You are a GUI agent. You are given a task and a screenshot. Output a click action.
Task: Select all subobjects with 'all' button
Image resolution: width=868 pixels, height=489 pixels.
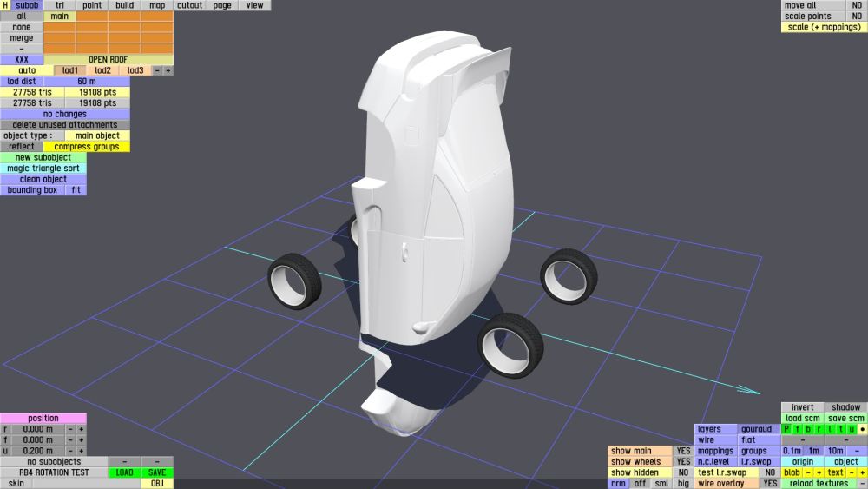point(22,16)
